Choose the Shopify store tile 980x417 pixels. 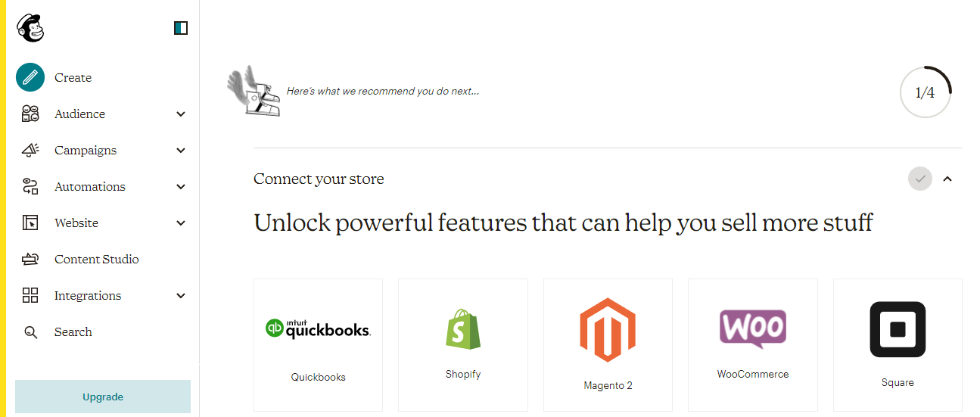(x=463, y=344)
